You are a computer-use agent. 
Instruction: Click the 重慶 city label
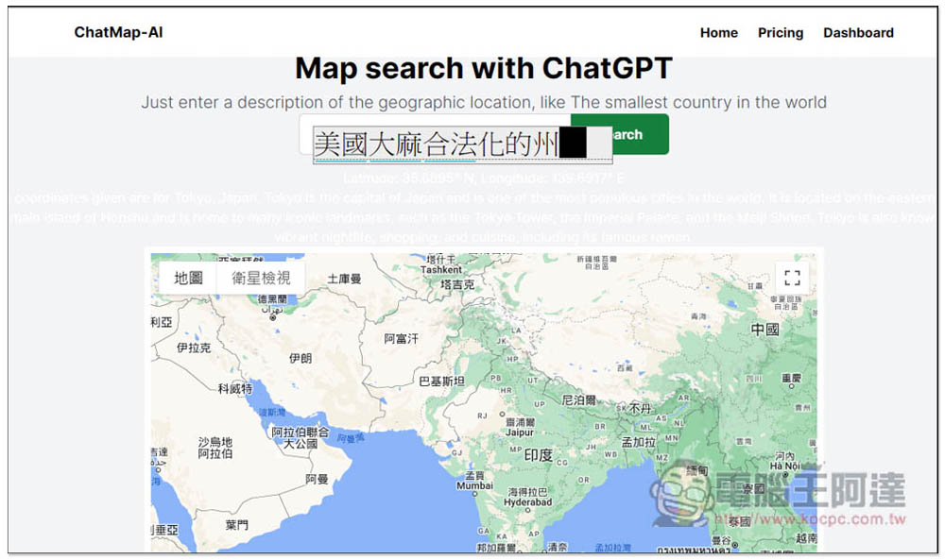pyautogui.click(x=791, y=378)
